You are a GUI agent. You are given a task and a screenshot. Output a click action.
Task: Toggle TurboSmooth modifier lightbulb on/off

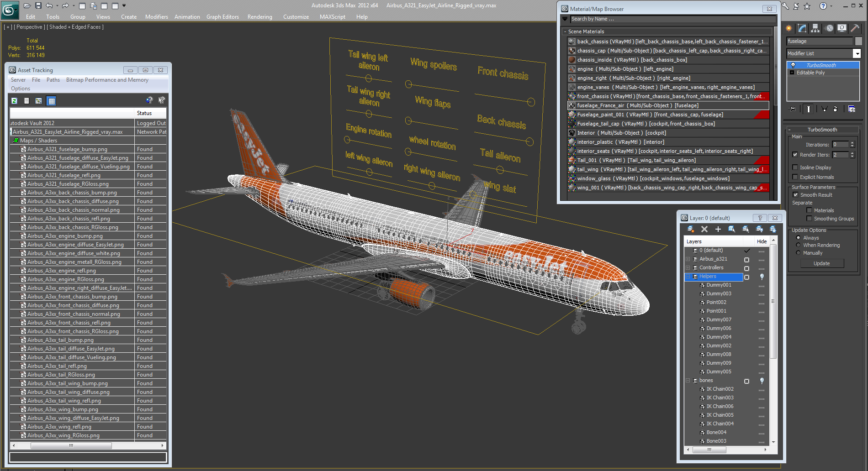coord(793,65)
